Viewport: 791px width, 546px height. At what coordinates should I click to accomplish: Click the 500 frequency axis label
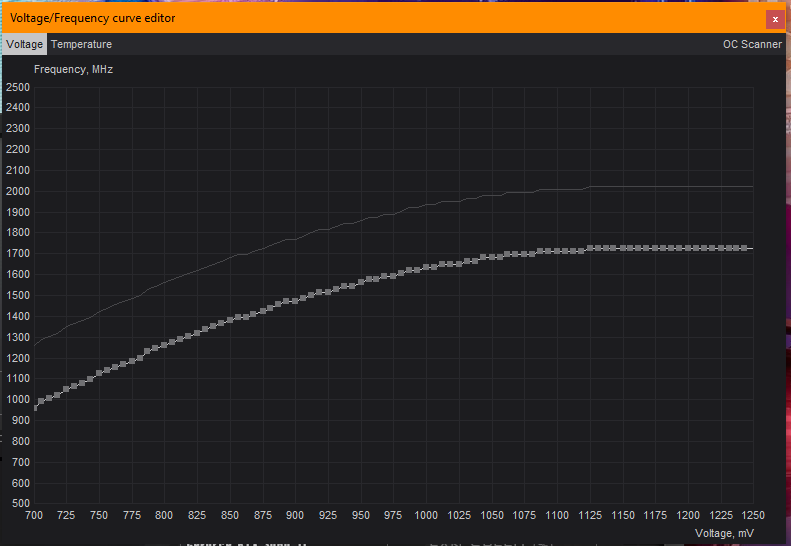point(21,503)
